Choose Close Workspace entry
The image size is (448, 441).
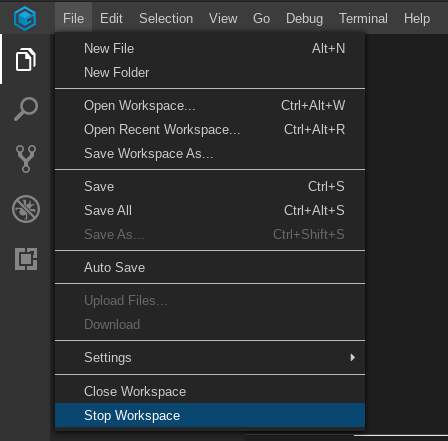tap(210, 391)
